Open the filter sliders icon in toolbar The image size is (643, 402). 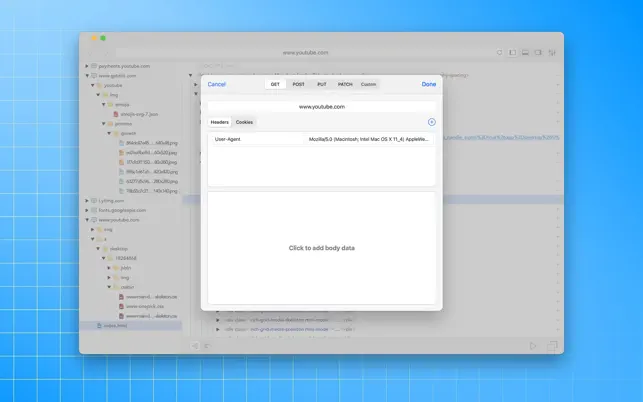click(552, 53)
